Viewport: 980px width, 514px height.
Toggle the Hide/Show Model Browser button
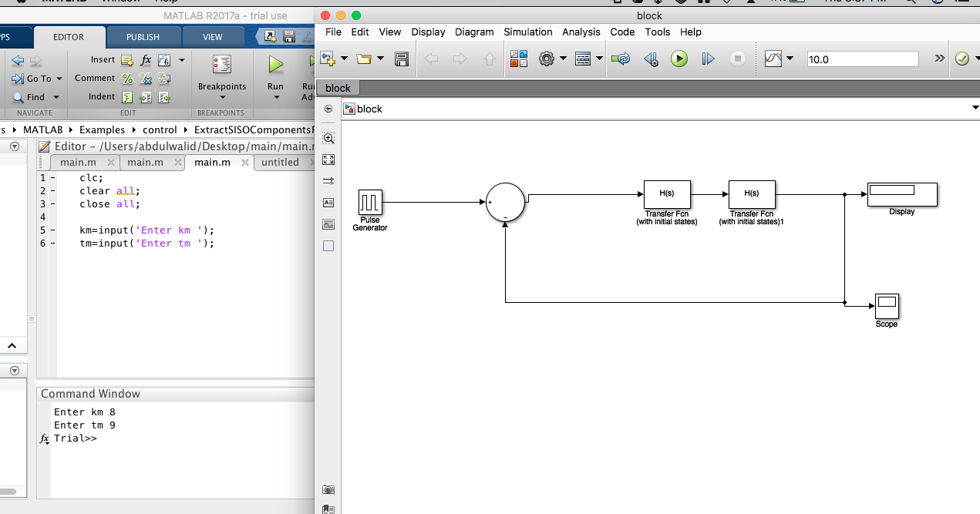(328, 109)
